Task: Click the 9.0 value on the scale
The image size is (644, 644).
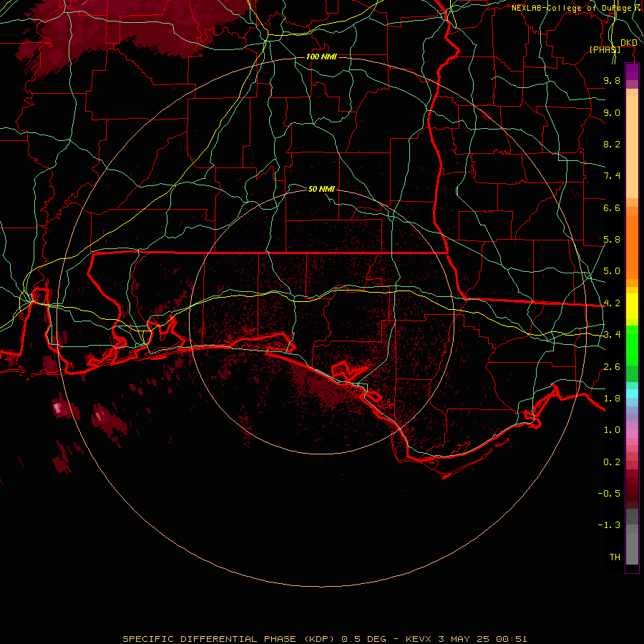Action: [612, 112]
